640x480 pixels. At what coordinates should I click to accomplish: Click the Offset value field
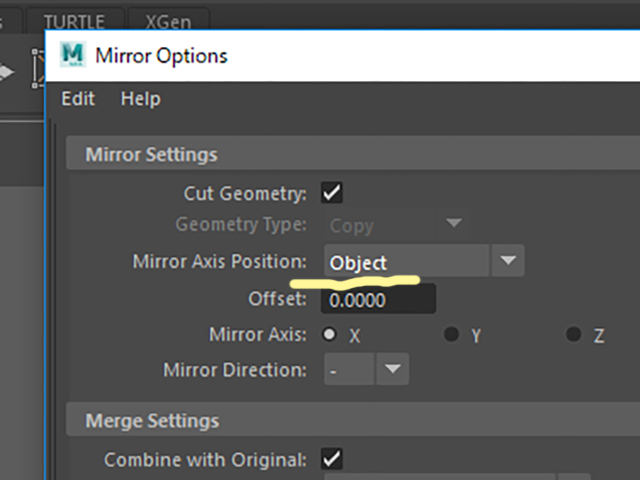[378, 300]
